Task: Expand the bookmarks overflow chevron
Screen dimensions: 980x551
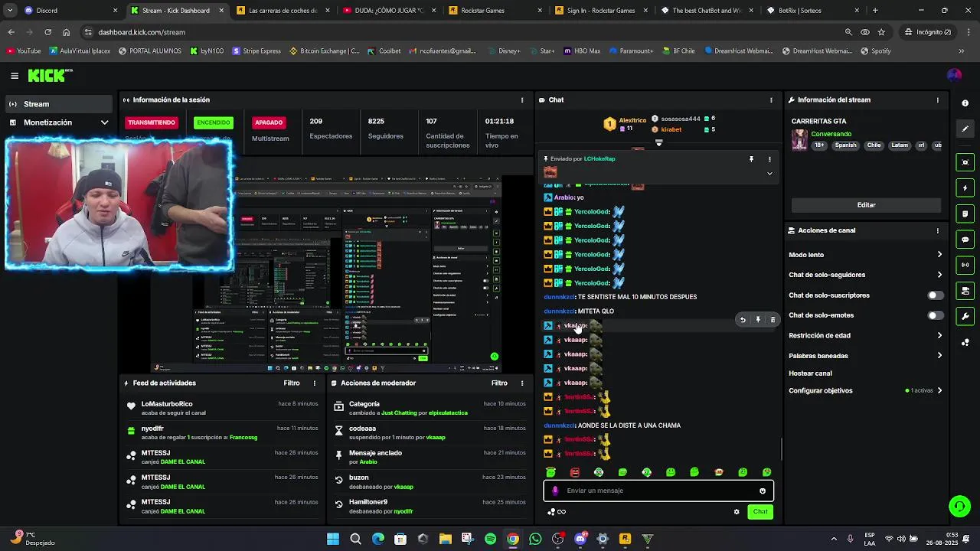Action: (x=962, y=51)
